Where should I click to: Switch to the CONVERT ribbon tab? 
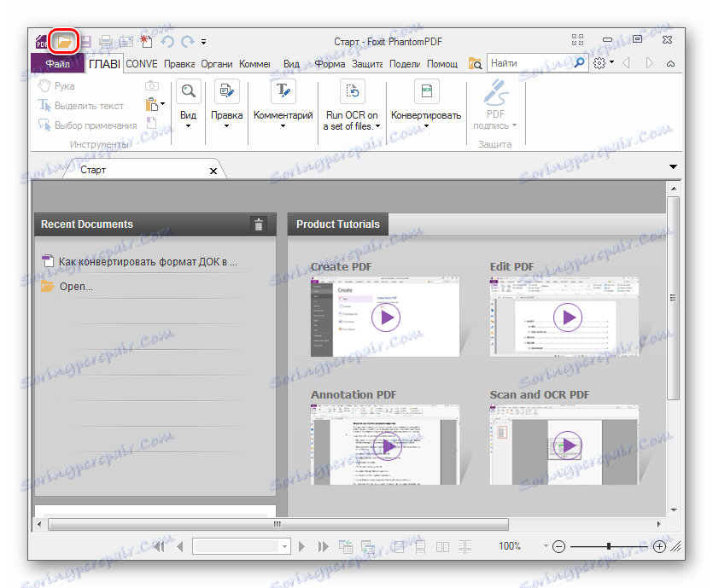[142, 64]
